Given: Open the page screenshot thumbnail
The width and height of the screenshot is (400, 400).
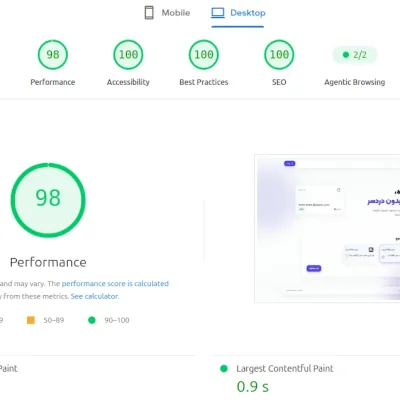Looking at the screenshot, I should 327,229.
